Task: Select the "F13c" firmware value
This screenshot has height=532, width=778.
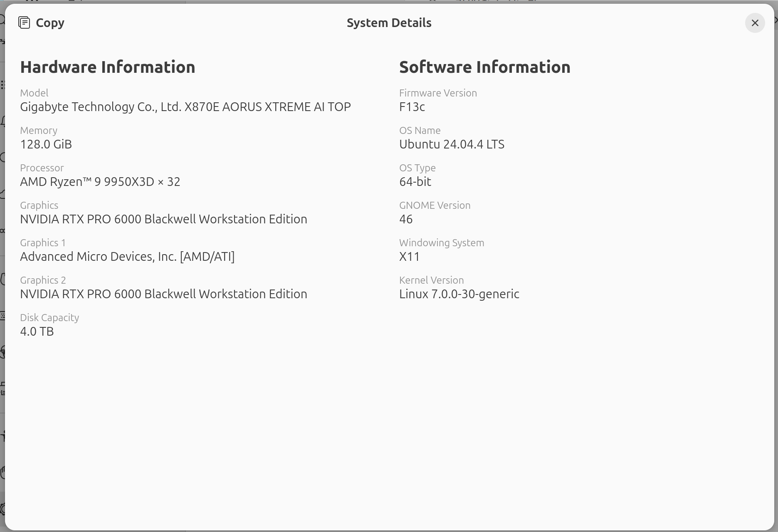Action: tap(412, 107)
